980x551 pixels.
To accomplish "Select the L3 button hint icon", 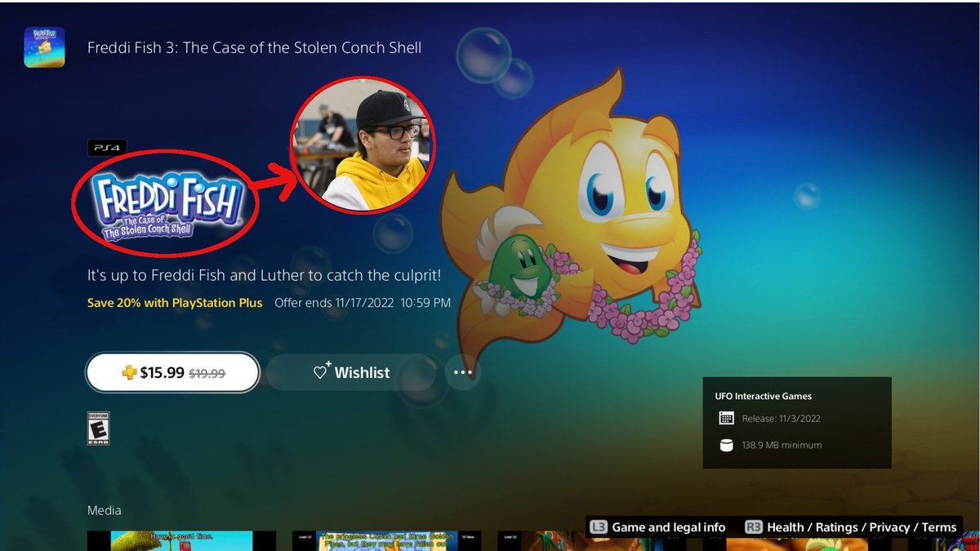I will 599,527.
